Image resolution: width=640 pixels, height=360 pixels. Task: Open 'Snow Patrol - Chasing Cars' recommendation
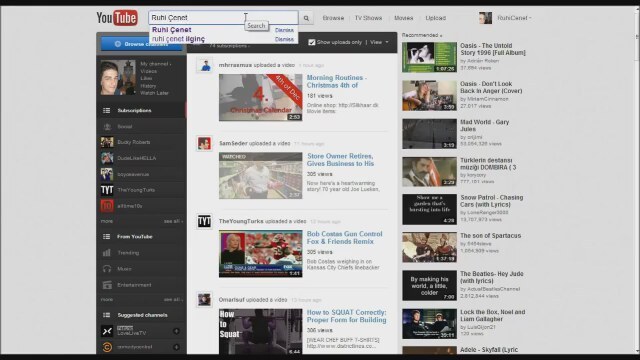pos(491,201)
